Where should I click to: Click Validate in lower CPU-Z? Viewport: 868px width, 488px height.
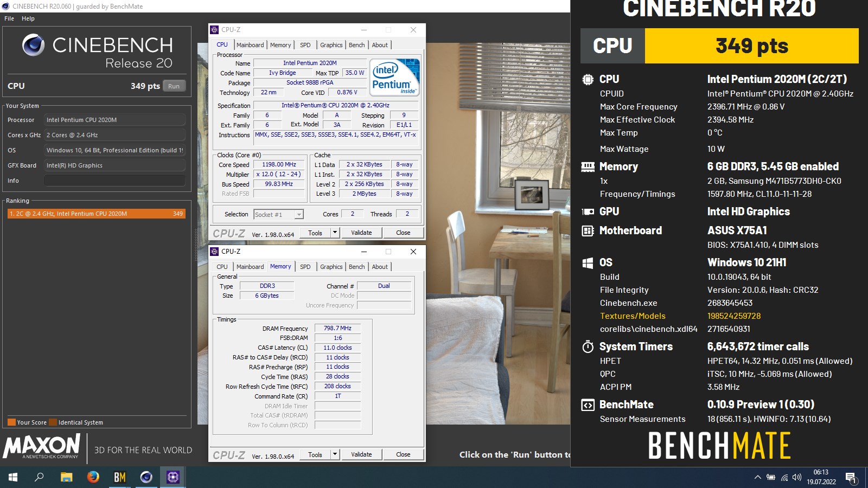click(x=361, y=455)
